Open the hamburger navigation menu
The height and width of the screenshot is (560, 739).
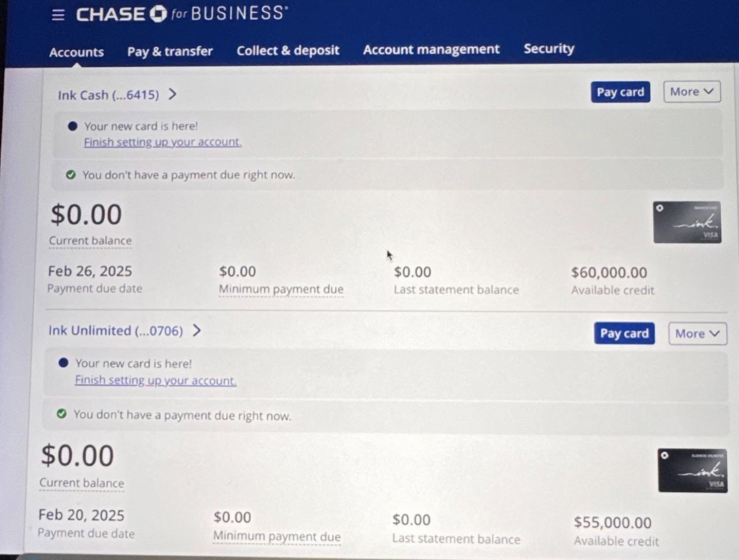coord(58,15)
